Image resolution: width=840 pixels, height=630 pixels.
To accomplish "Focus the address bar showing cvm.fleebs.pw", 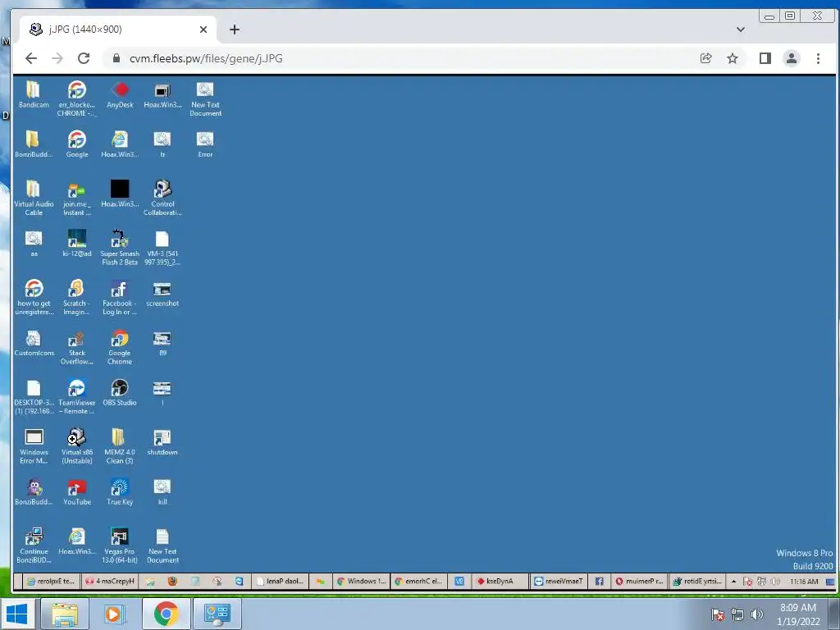I will 396,58.
